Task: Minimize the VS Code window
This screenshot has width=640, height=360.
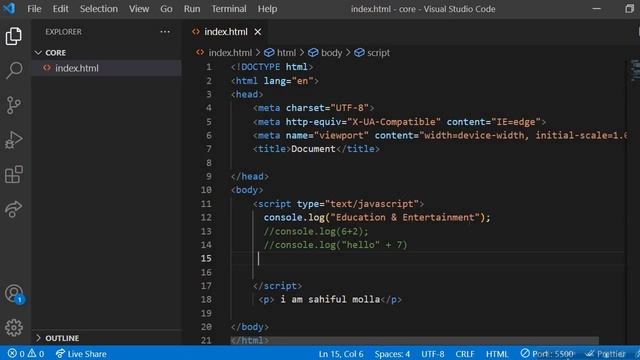Action: 596,9
